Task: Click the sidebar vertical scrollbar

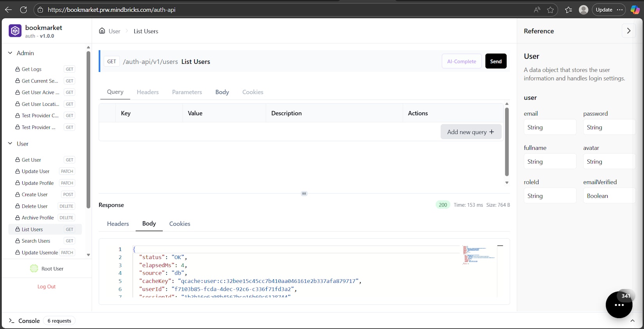Action: click(x=88, y=129)
